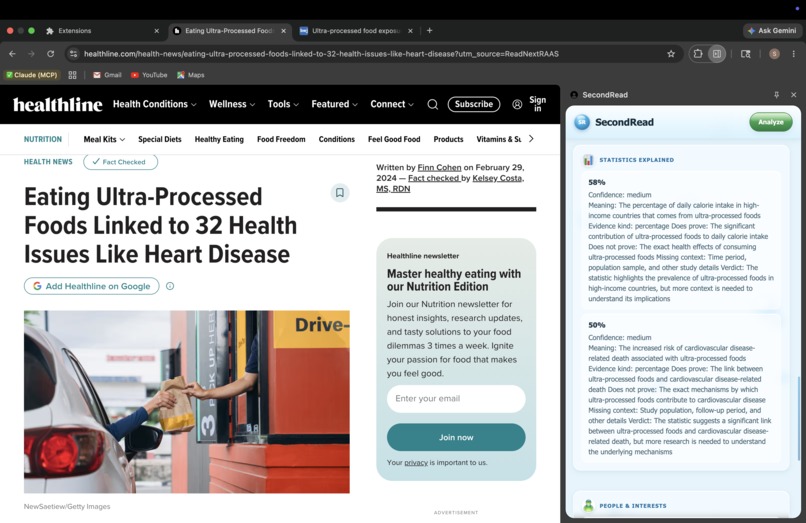
Task: Open Maps bookmark
Action: [x=191, y=75]
